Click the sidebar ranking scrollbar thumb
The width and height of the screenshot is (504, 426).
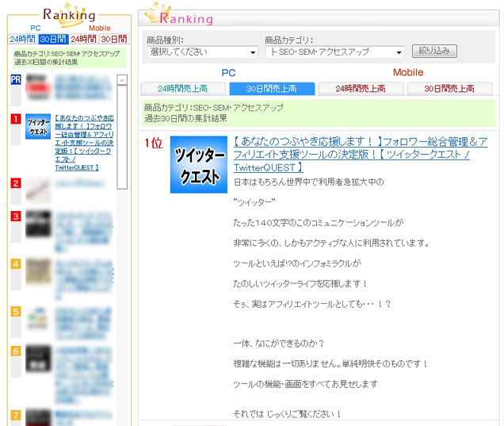pyautogui.click(x=122, y=137)
